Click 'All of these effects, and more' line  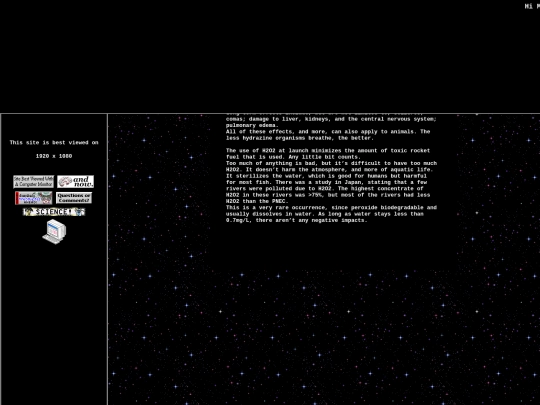pyautogui.click(x=328, y=132)
